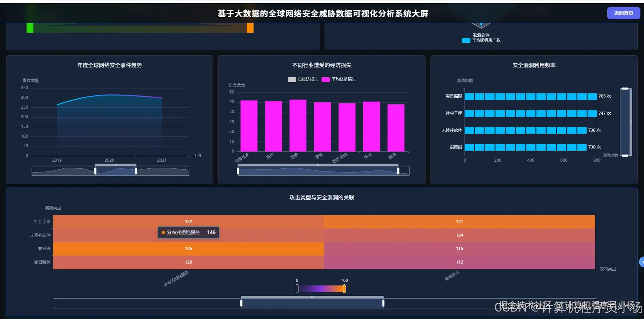This screenshot has width=644, height=319.
Task: Toggle the 总经济损失 legend item
Action: coord(303,79)
